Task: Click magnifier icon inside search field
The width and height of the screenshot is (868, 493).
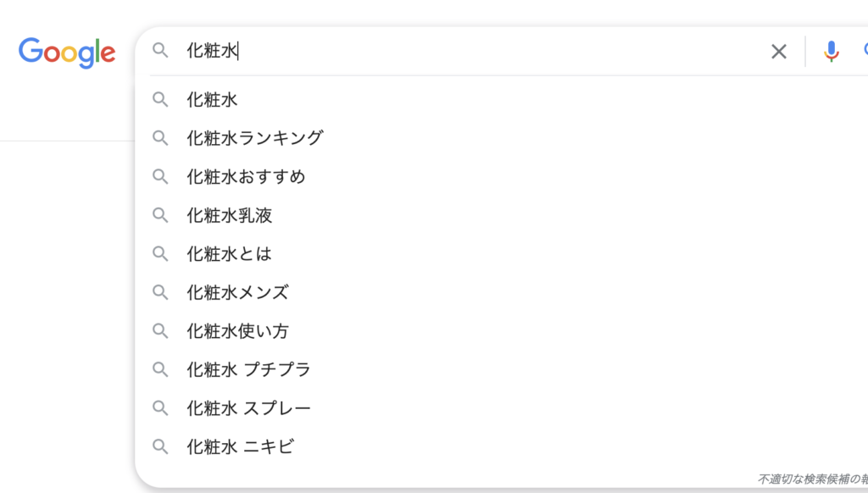Action: tap(160, 50)
